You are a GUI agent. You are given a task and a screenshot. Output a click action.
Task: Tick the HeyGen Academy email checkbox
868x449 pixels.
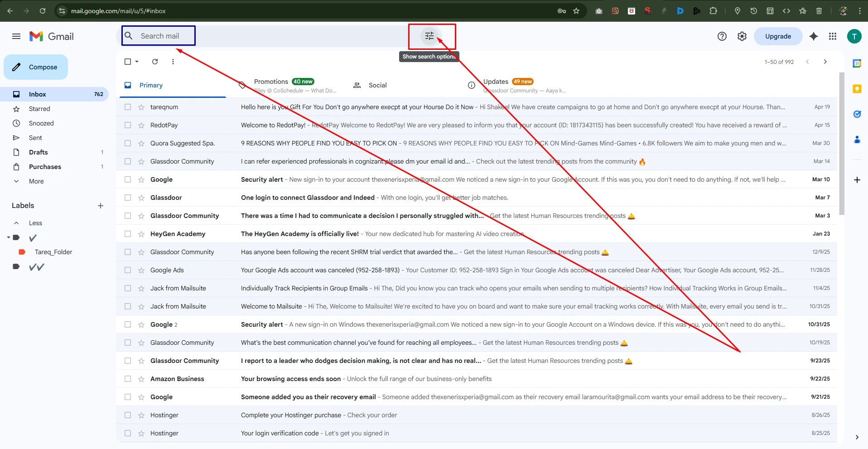(128, 234)
